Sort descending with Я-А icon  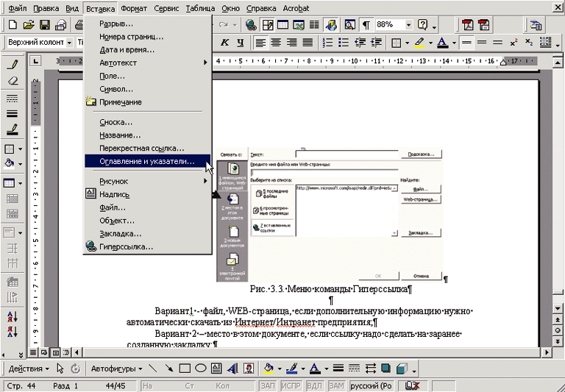(13, 332)
